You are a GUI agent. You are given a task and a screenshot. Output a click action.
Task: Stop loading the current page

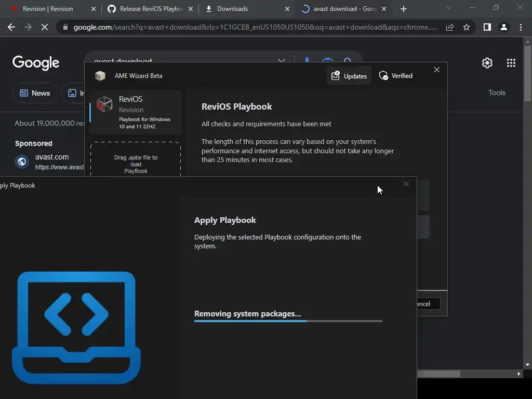(x=45, y=27)
